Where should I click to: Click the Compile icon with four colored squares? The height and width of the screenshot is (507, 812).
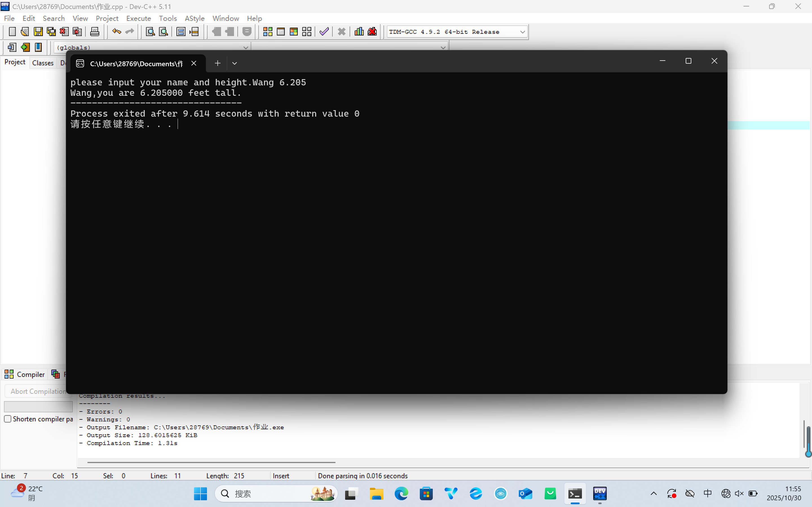[x=267, y=32]
